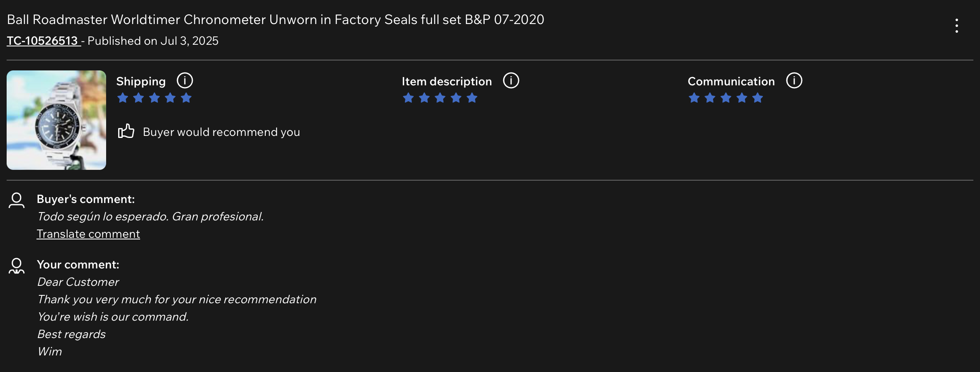
Task: Click the third Communication rating star
Action: (726, 98)
